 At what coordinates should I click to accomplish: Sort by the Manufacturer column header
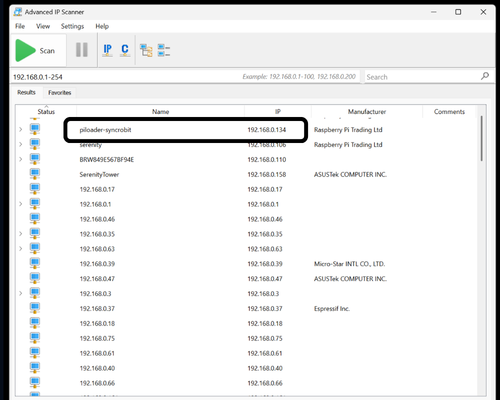[x=367, y=111]
